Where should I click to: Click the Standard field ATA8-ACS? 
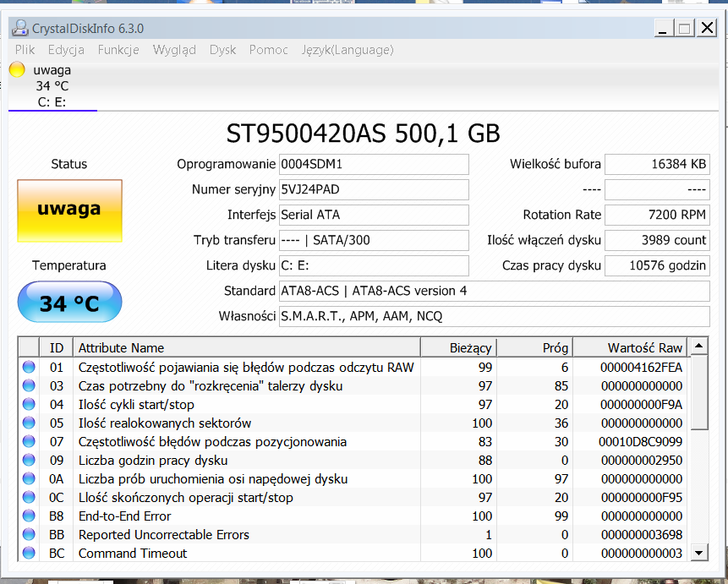495,291
